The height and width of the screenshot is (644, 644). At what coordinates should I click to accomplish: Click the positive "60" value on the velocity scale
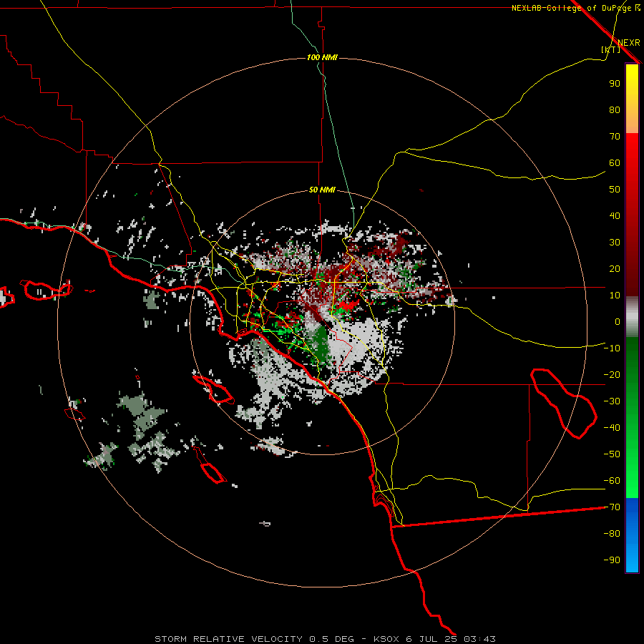pos(615,163)
